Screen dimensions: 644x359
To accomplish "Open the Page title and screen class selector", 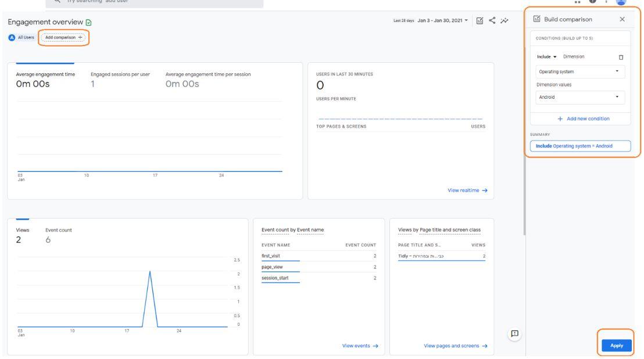I will pyautogui.click(x=450, y=230).
